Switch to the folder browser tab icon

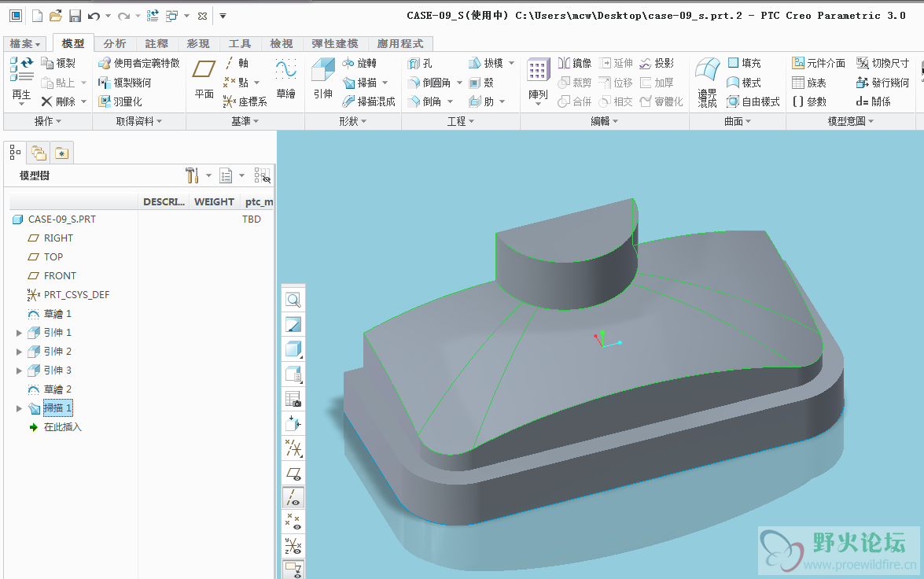coord(39,153)
